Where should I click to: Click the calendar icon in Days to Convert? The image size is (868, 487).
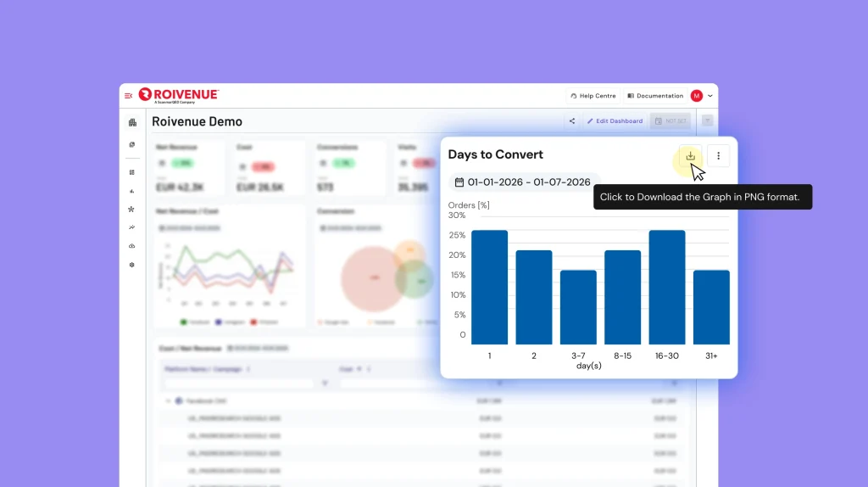(459, 182)
